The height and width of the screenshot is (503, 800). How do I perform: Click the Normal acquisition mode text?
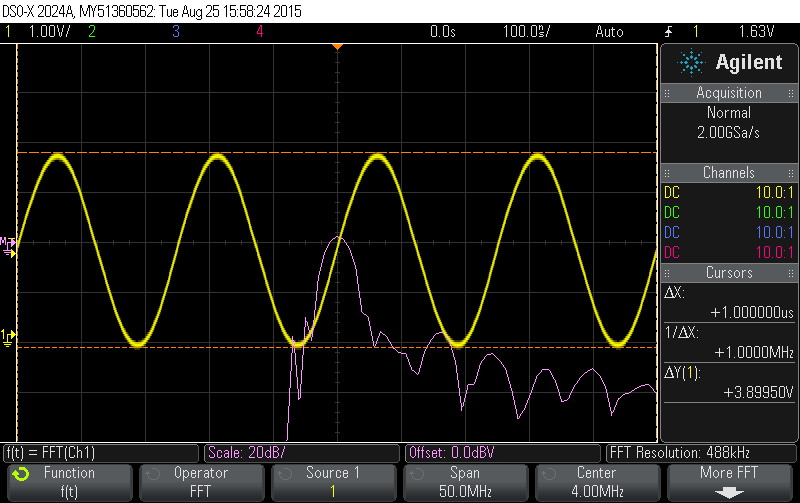coord(729,112)
